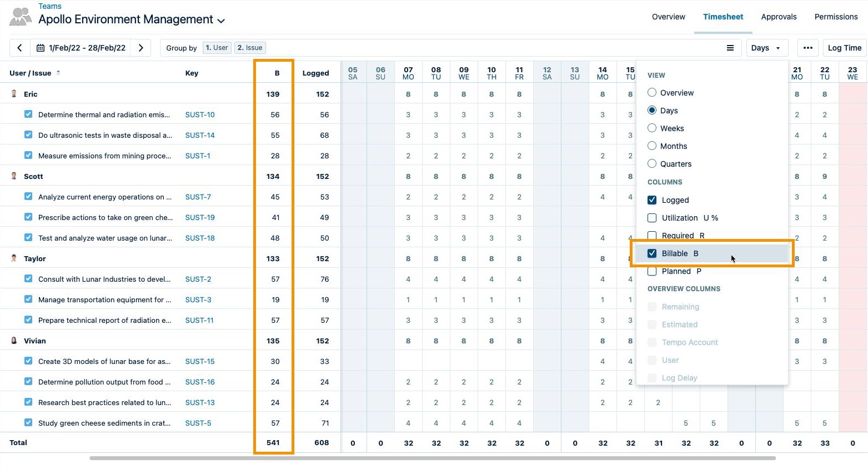Image resolution: width=868 pixels, height=469 pixels.
Task: Open issue SUST-10 link
Action: tap(199, 114)
